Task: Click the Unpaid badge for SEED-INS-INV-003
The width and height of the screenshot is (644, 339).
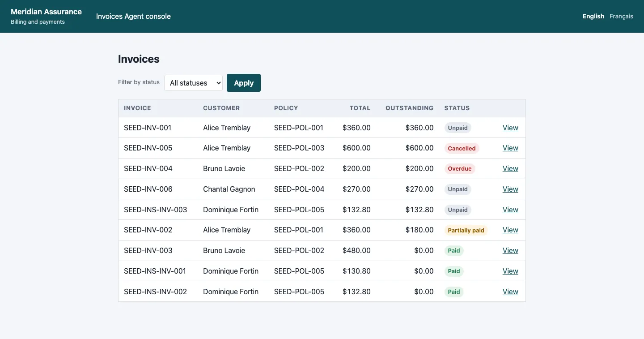Action: click(458, 210)
